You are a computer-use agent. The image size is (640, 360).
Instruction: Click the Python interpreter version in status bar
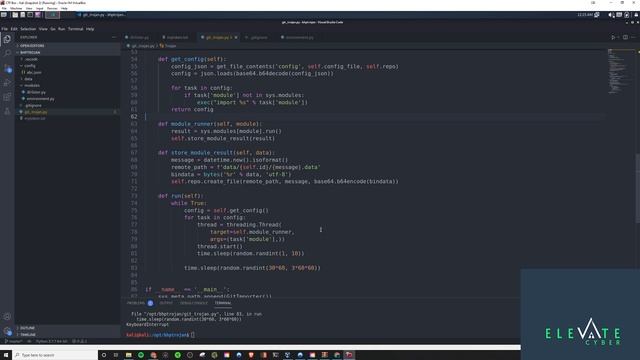[x=51, y=341]
